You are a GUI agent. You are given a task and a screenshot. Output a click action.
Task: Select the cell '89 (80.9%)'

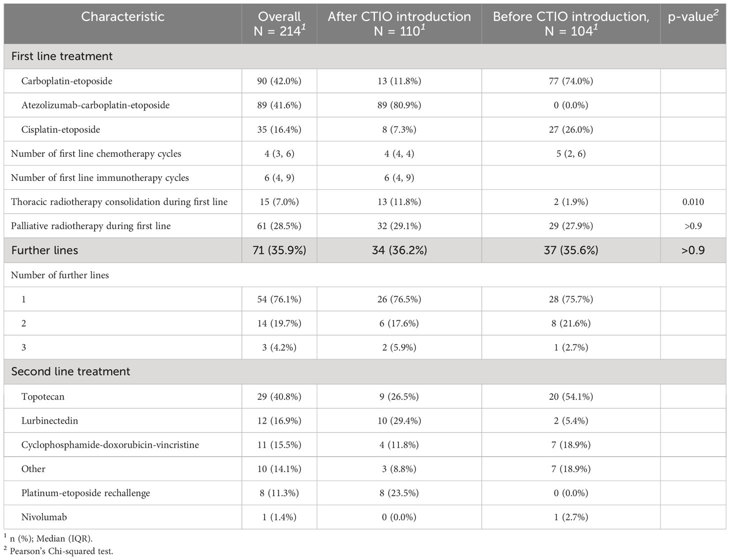pos(399,105)
